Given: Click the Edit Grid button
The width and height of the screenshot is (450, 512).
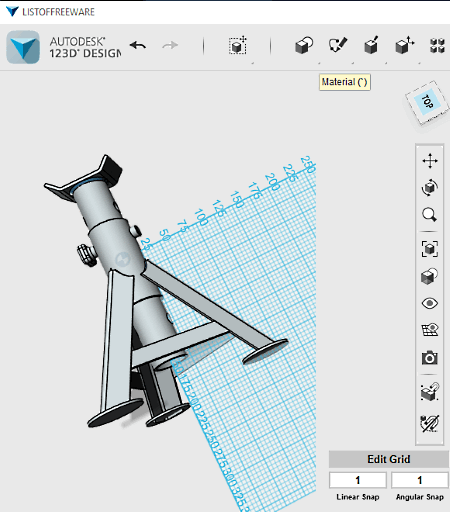Looking at the screenshot, I should (389, 459).
